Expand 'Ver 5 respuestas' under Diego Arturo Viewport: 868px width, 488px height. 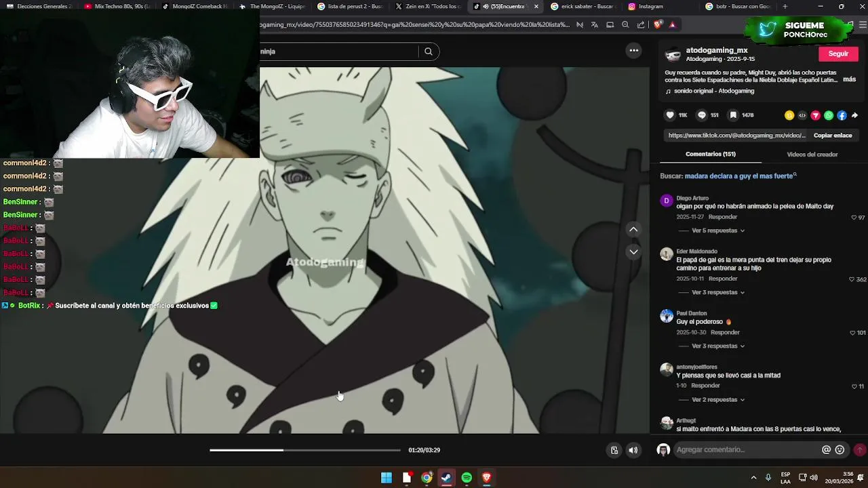point(718,230)
